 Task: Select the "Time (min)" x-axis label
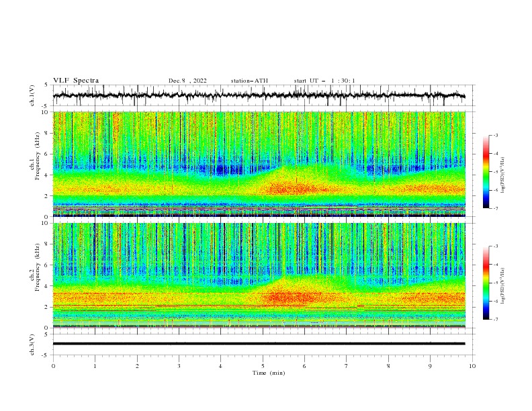[269, 373]
